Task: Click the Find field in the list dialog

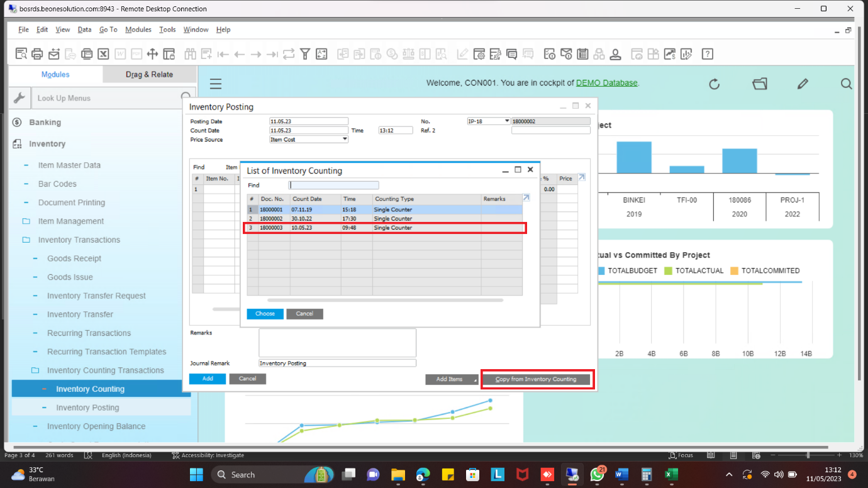Action: [333, 186]
